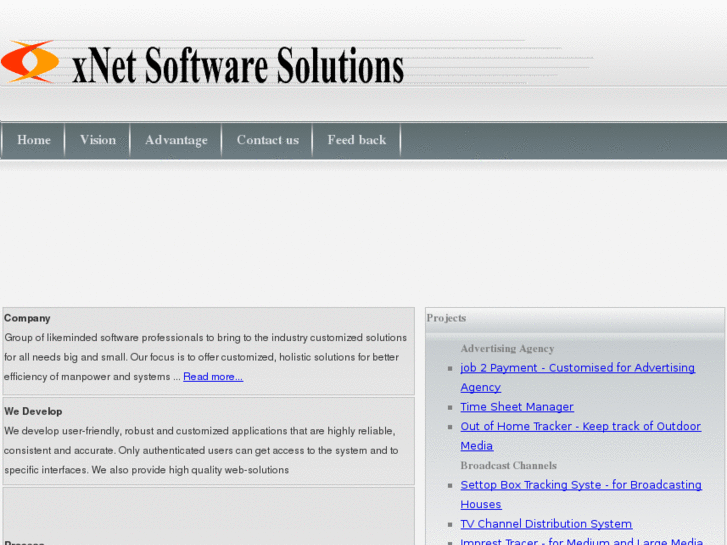This screenshot has width=727, height=545.
Task: Click the Imprest Tracer project link
Action: coord(581,541)
